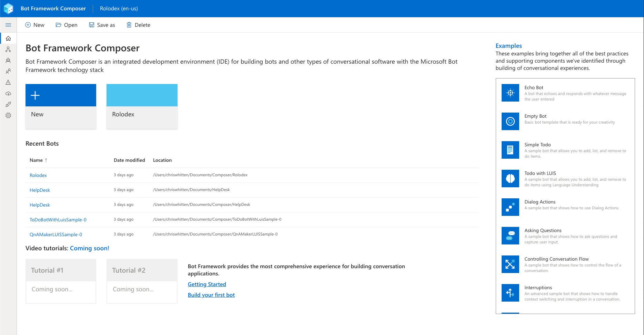Viewport: 644px width, 335px height.
Task: Open the Design flow sidebar icon
Action: (8, 49)
